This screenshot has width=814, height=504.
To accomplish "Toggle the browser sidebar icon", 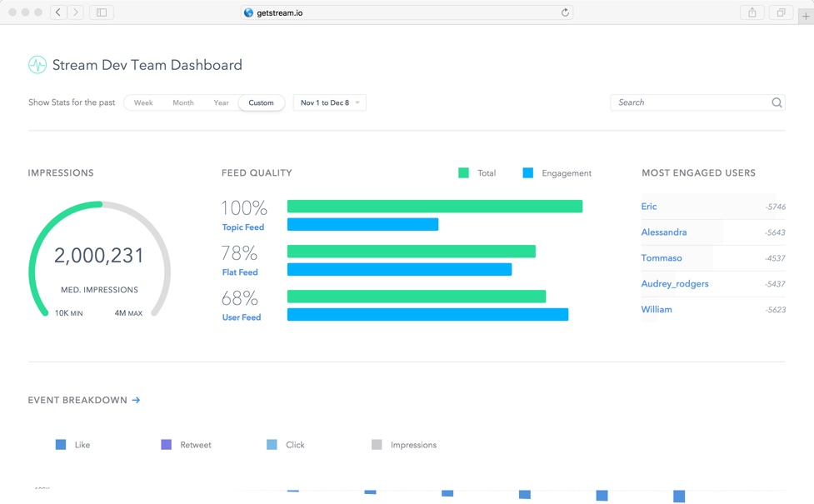I will click(x=102, y=12).
